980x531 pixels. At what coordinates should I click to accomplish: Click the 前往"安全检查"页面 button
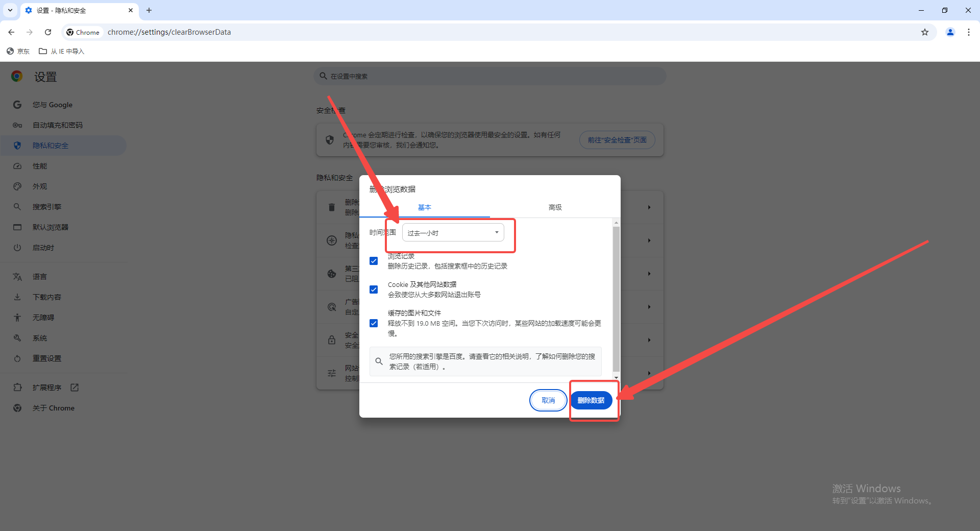click(x=617, y=140)
